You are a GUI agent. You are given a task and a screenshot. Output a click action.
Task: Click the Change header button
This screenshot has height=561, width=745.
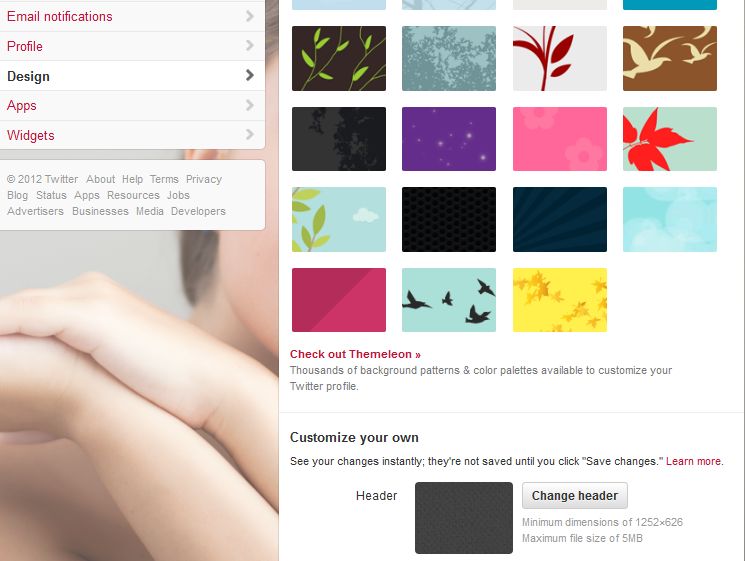(574, 495)
